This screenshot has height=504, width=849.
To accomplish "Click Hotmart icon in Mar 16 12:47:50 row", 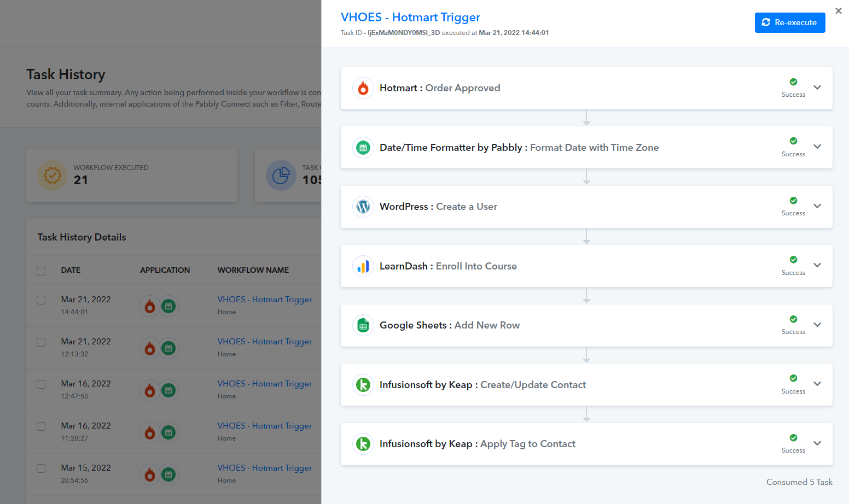I will click(150, 390).
